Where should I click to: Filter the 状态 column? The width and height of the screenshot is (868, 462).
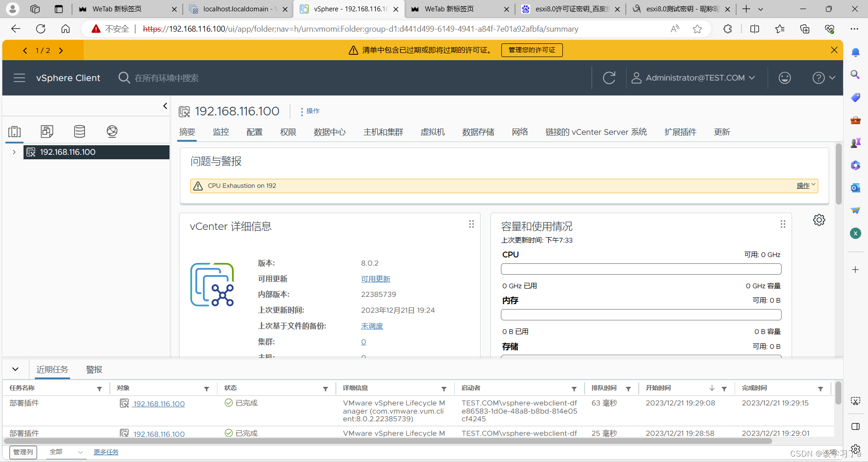click(325, 389)
